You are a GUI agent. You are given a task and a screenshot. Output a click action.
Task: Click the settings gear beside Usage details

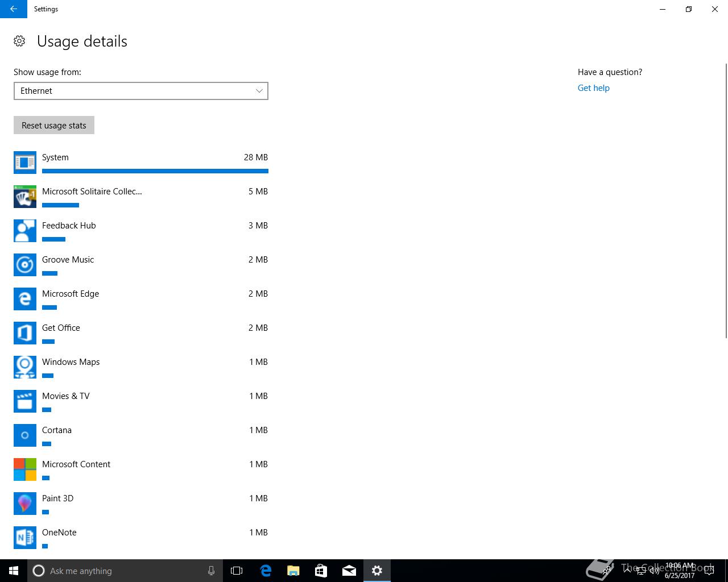pyautogui.click(x=19, y=41)
